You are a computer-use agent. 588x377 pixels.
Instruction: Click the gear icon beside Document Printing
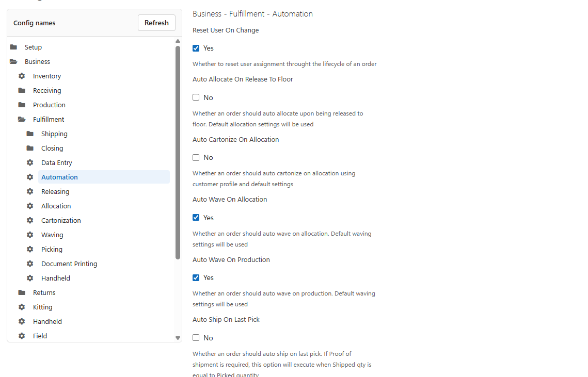30,264
